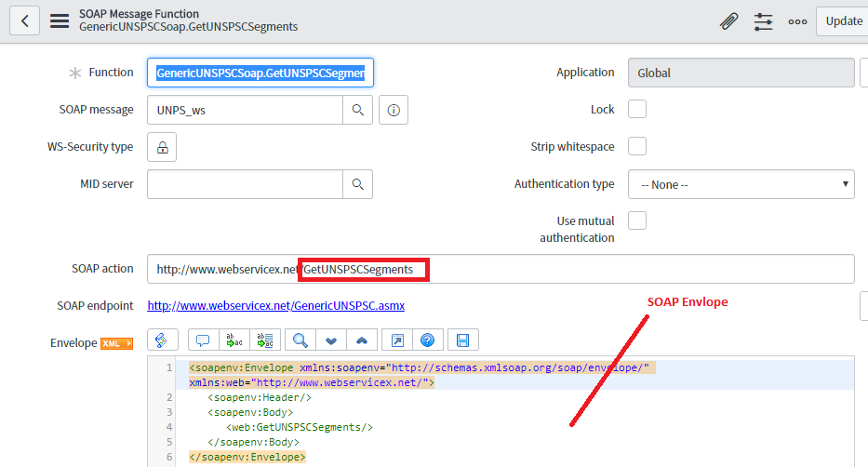Click the WS-Security type lock icon
Viewport: 868px width, 467px height.
click(x=162, y=147)
